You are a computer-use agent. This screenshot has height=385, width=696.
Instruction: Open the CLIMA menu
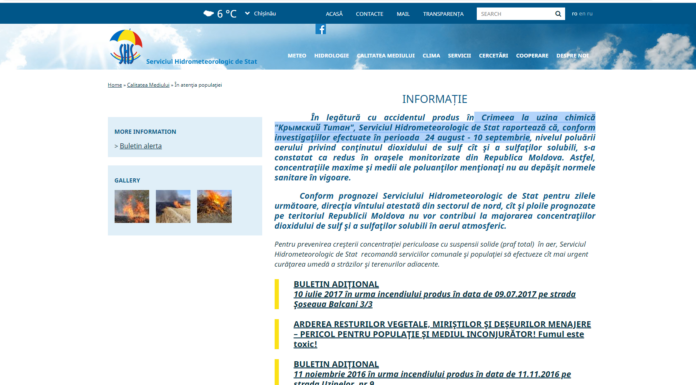coord(431,56)
